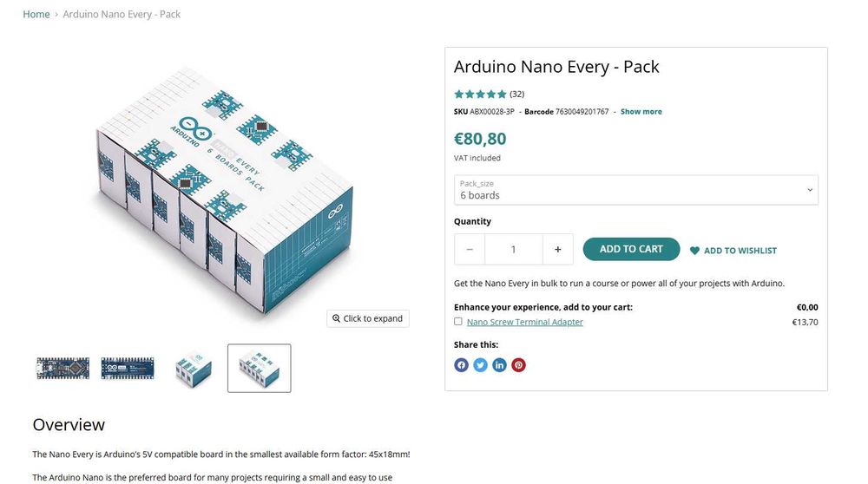Viewport: 868px width, 484px height.
Task: Open Nano Screw Terminal Adapter link
Action: (524, 322)
